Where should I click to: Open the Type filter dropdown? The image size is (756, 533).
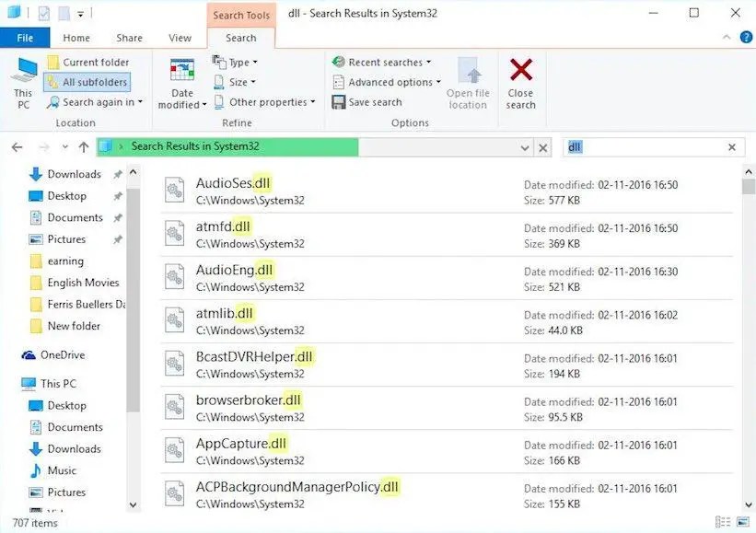click(x=237, y=62)
